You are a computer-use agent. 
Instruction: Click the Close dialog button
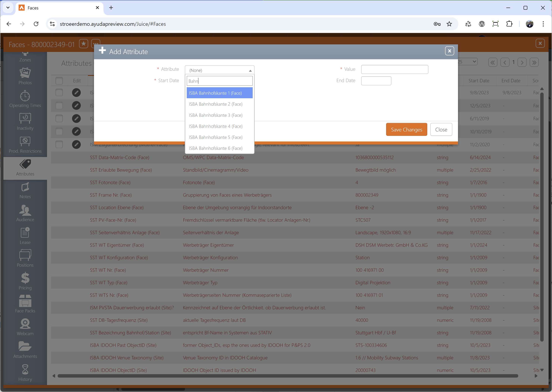(x=441, y=129)
